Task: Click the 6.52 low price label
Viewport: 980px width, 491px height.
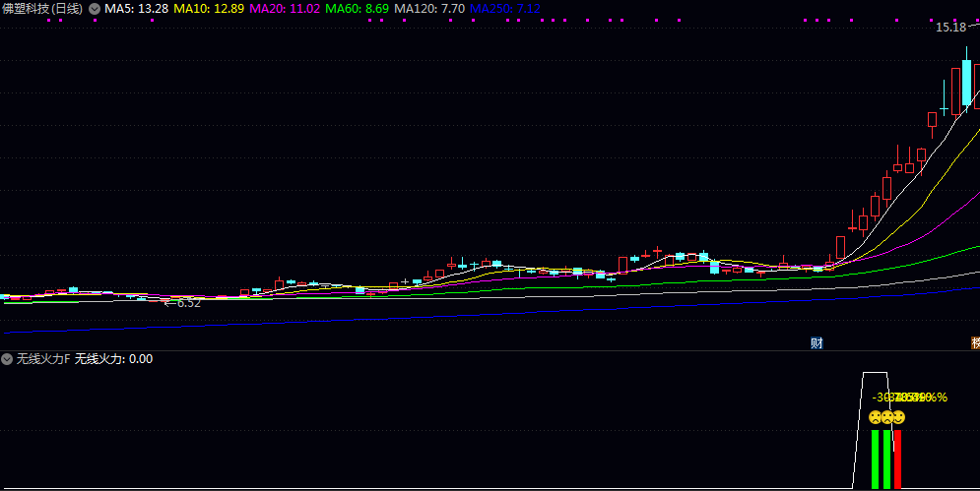Action: click(189, 303)
